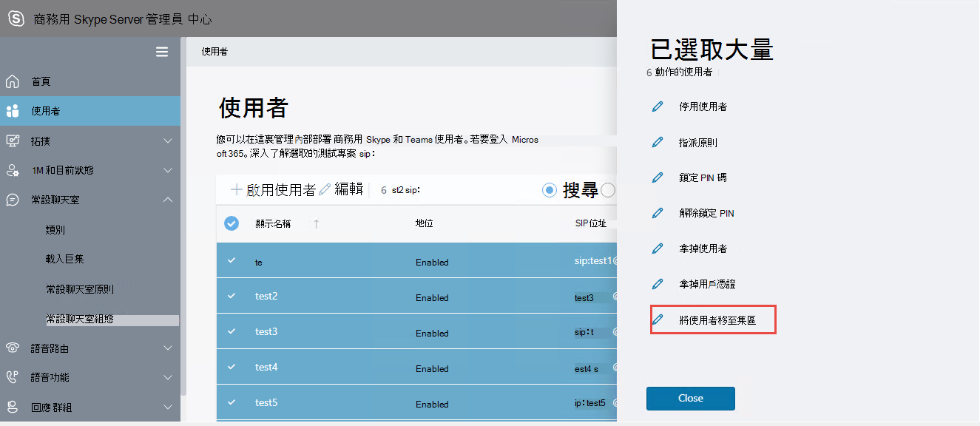Choose the 停用使用者 action

[703, 106]
